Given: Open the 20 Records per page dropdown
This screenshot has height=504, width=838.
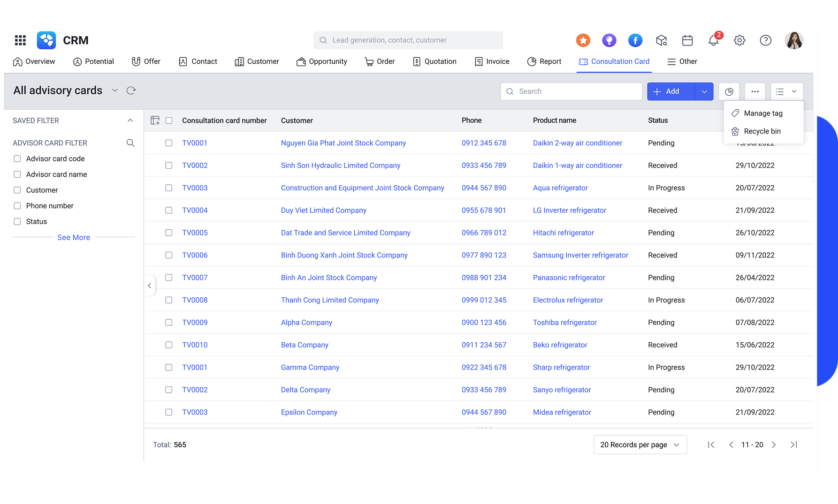Looking at the screenshot, I should pos(640,444).
